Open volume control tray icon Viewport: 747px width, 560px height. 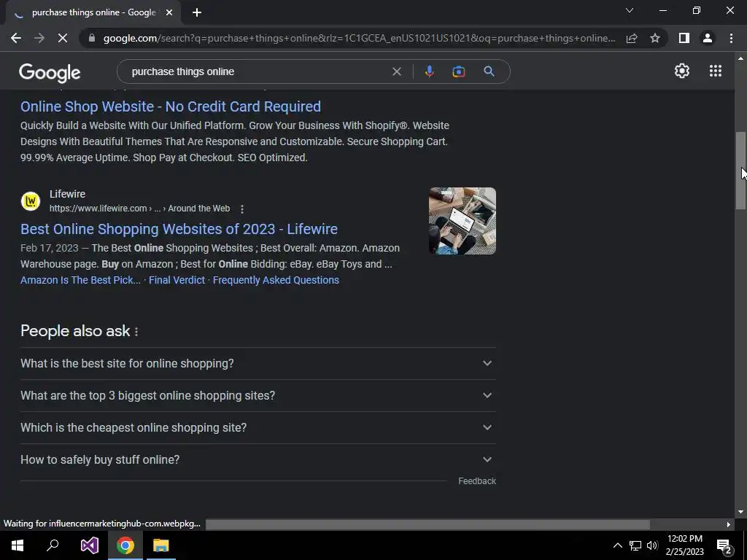click(x=652, y=545)
